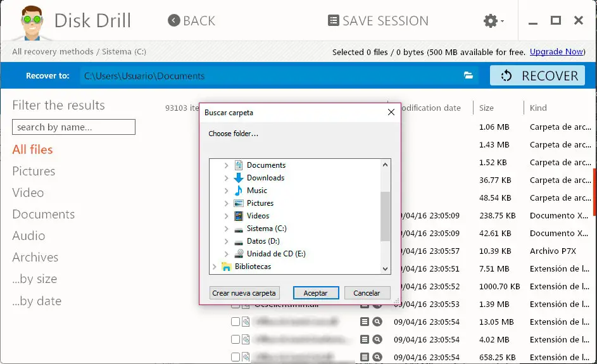Select the Datos (D:) drive icon
This screenshot has width=597, height=364.
(x=238, y=242)
